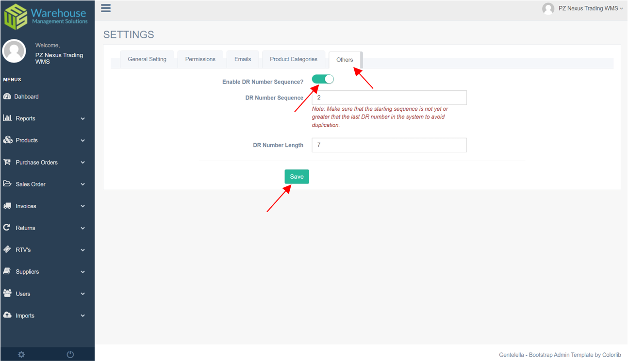Disable the DR Number Sequence toggle
The image size is (628, 364).
click(323, 79)
